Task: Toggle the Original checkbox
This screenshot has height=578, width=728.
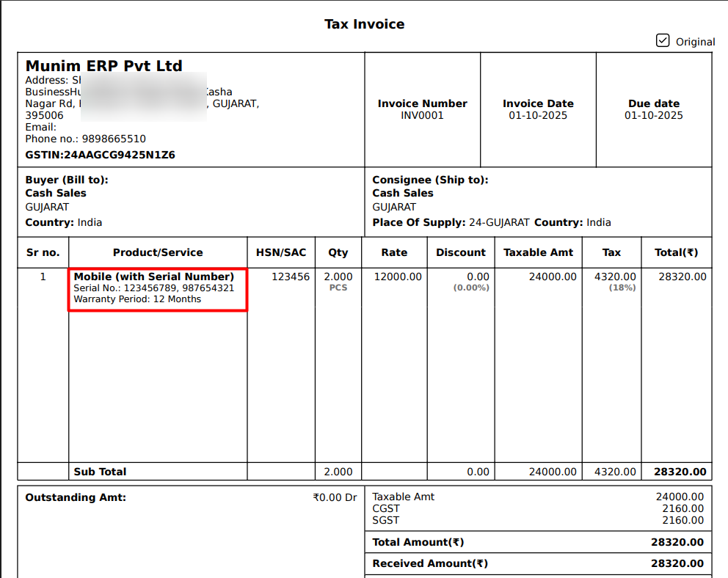Action: pyautogui.click(x=663, y=40)
